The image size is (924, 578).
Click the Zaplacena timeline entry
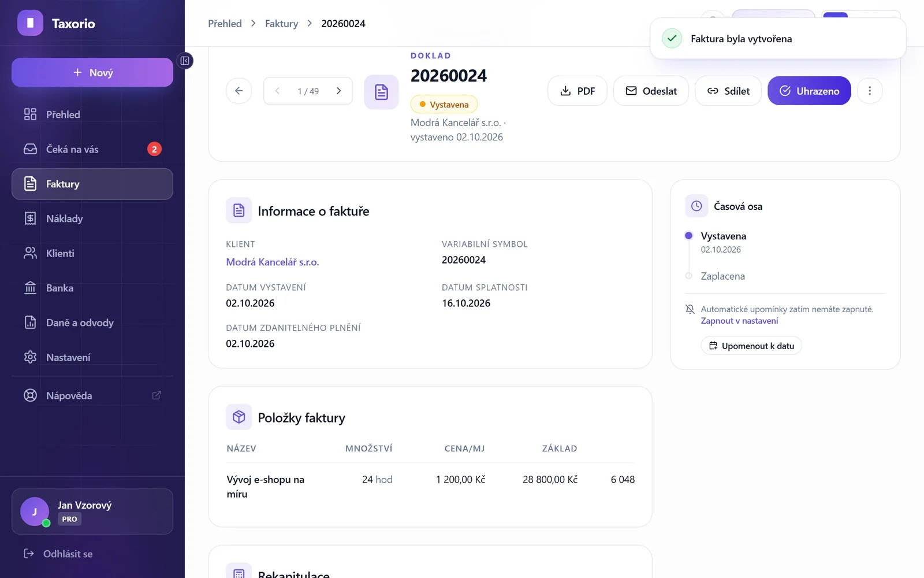722,276
